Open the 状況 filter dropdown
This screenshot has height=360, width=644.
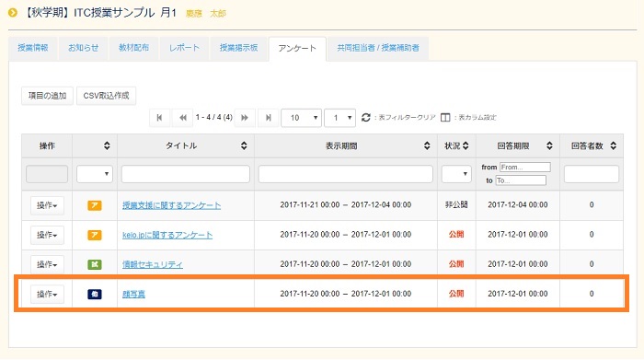456,174
